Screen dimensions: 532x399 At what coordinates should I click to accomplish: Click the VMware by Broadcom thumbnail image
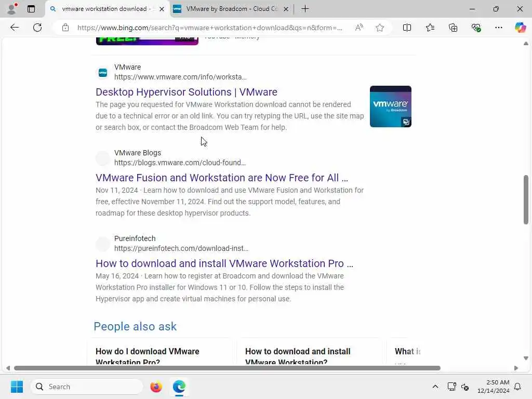click(391, 107)
